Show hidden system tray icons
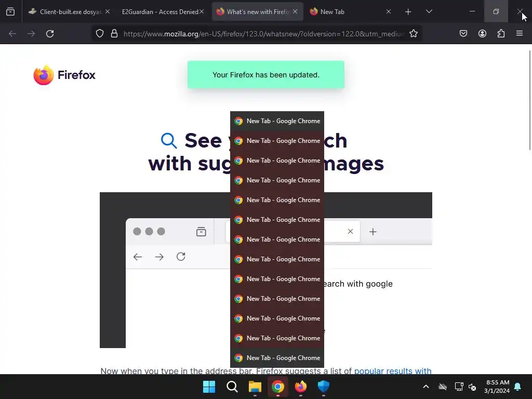 click(x=426, y=387)
